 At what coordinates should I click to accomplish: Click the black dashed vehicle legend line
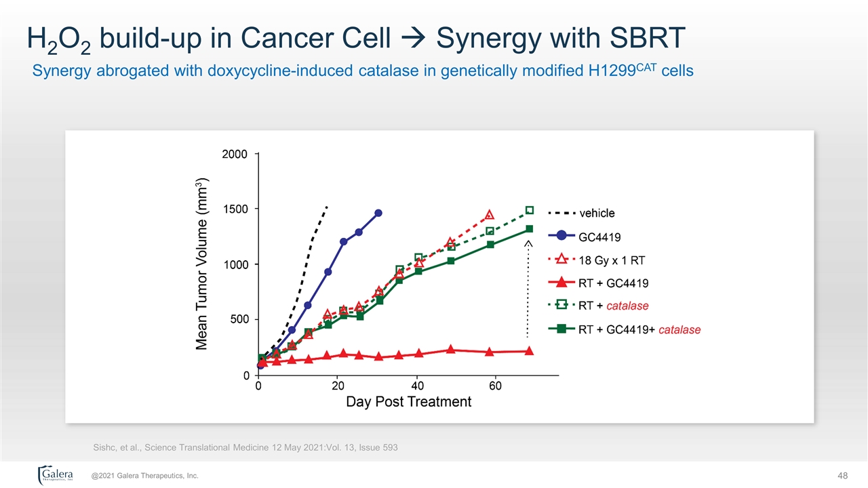pyautogui.click(x=562, y=213)
